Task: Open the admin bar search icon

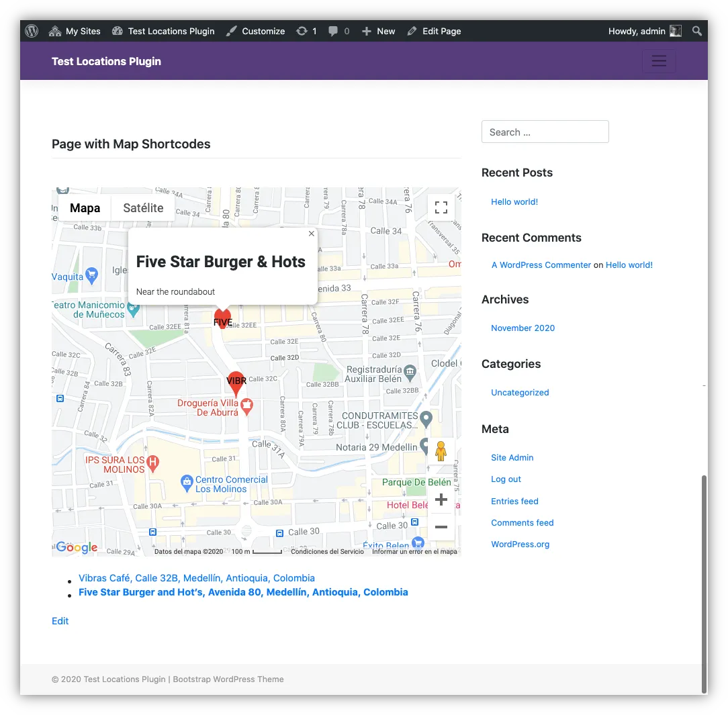Action: click(697, 31)
